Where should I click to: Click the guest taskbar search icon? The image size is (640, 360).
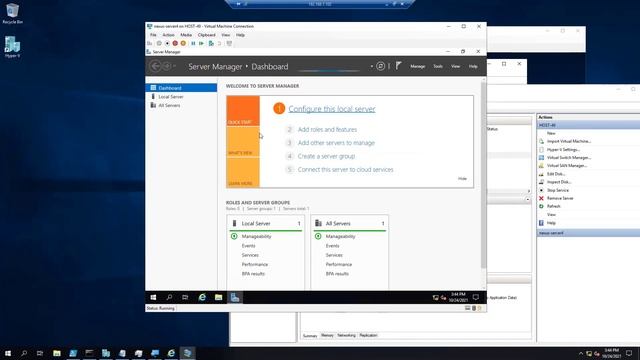pyautogui.click(x=169, y=297)
